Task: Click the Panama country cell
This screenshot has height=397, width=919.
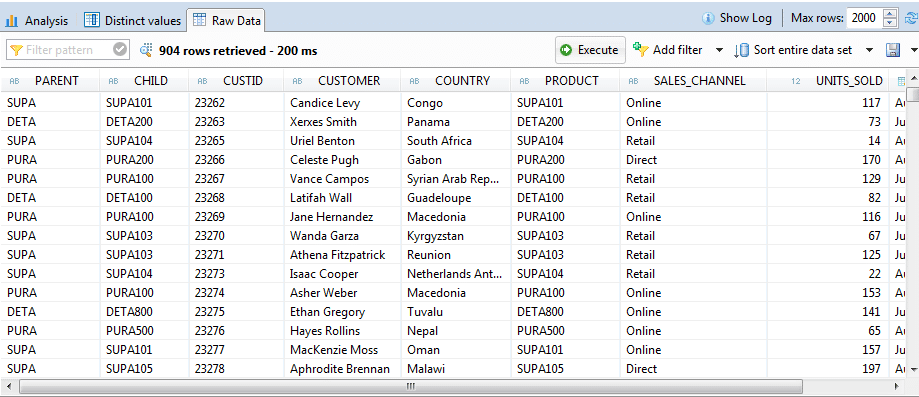Action: click(x=455, y=122)
